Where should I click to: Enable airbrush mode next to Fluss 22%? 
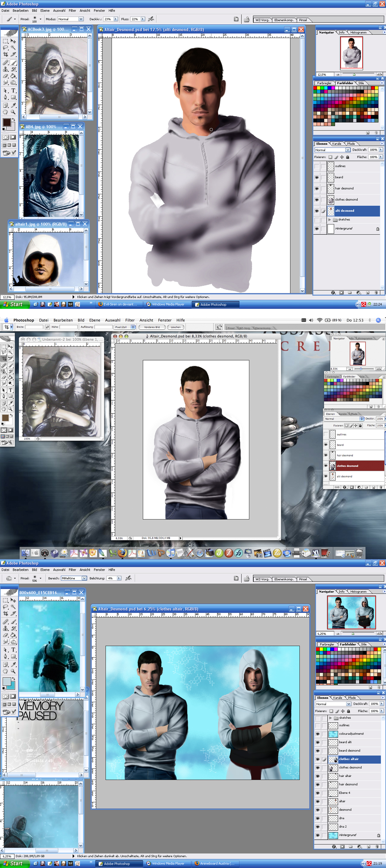(x=151, y=19)
